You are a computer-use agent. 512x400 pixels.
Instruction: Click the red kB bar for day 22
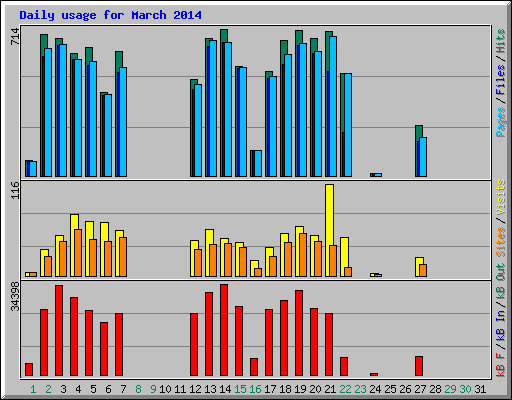click(x=344, y=367)
